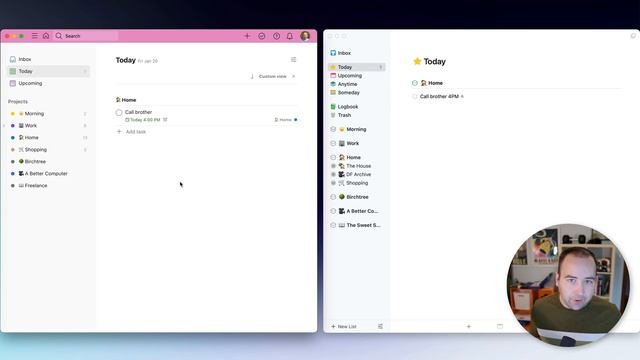Image resolution: width=640 pixels, height=360 pixels.
Task: Open Todoist view options icon
Action: pyautogui.click(x=293, y=60)
